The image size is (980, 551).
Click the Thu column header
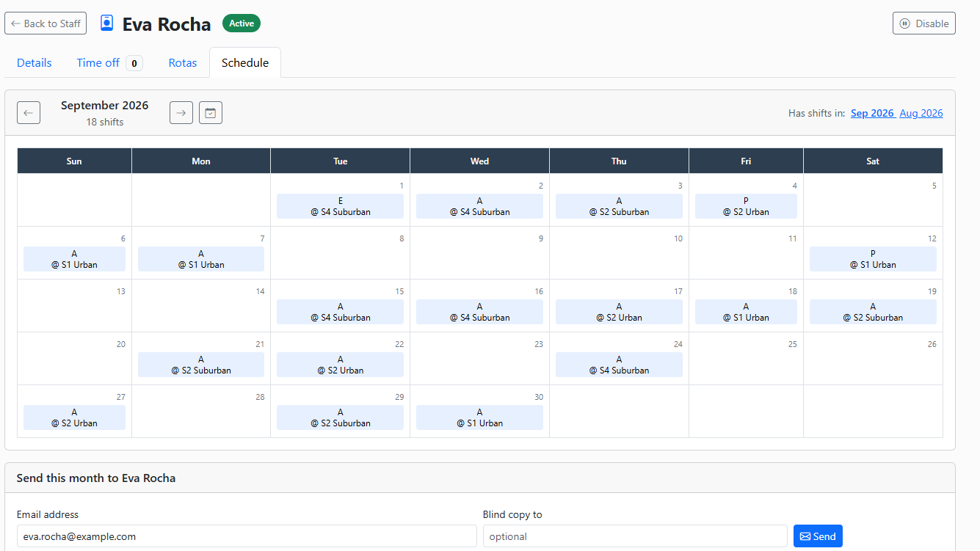620,161
